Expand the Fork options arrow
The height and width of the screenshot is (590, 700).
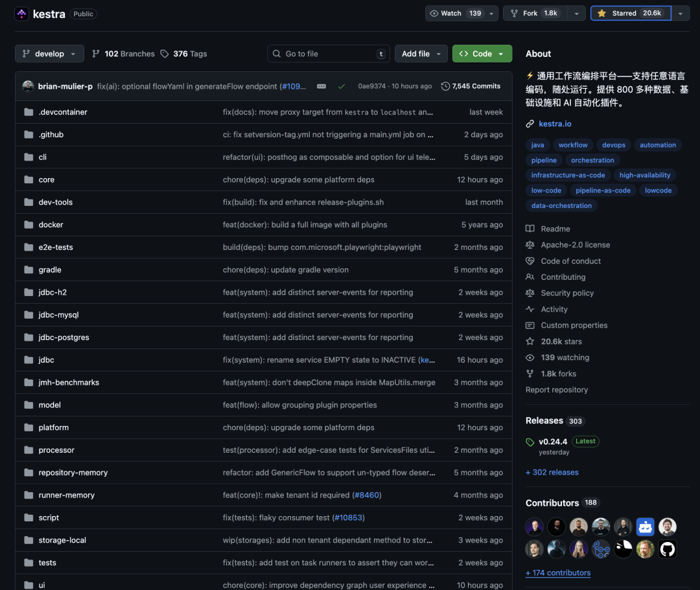pos(577,14)
